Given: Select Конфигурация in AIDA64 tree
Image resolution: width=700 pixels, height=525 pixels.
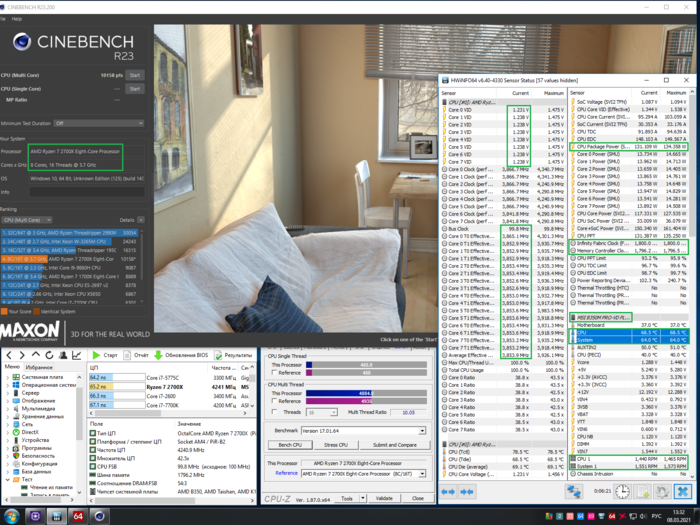Looking at the screenshot, I should coord(40,464).
